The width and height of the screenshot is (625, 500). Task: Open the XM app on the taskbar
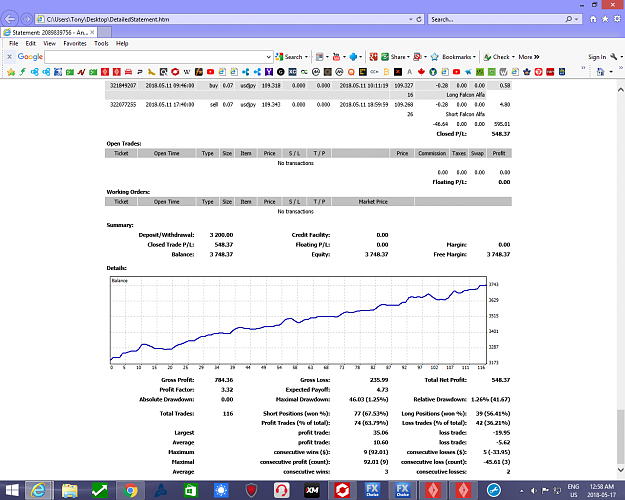[x=312, y=490]
